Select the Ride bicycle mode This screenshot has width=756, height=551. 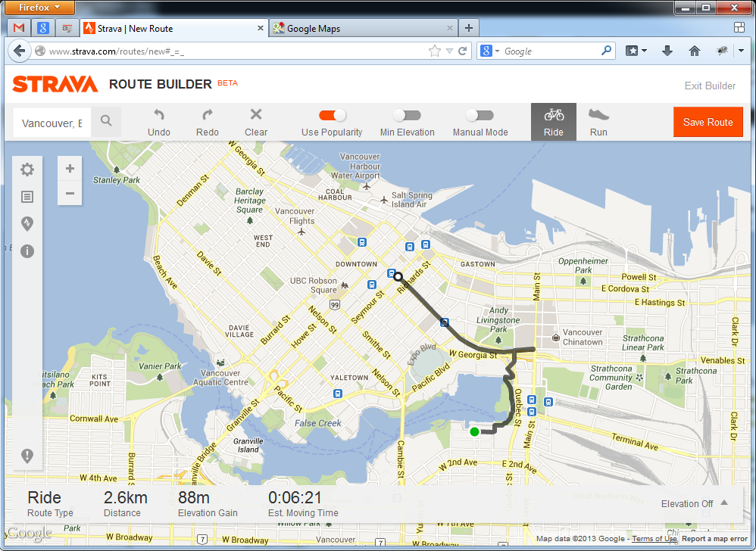coord(554,121)
